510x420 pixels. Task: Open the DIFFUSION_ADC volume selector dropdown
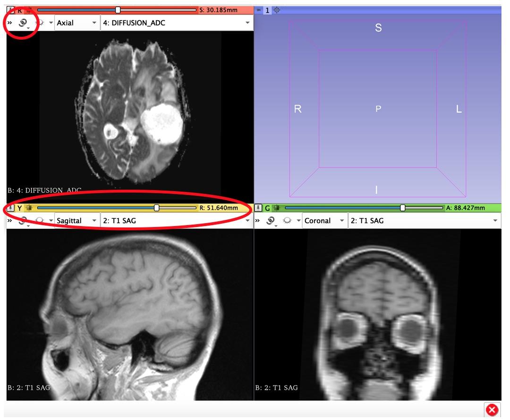[x=175, y=22]
